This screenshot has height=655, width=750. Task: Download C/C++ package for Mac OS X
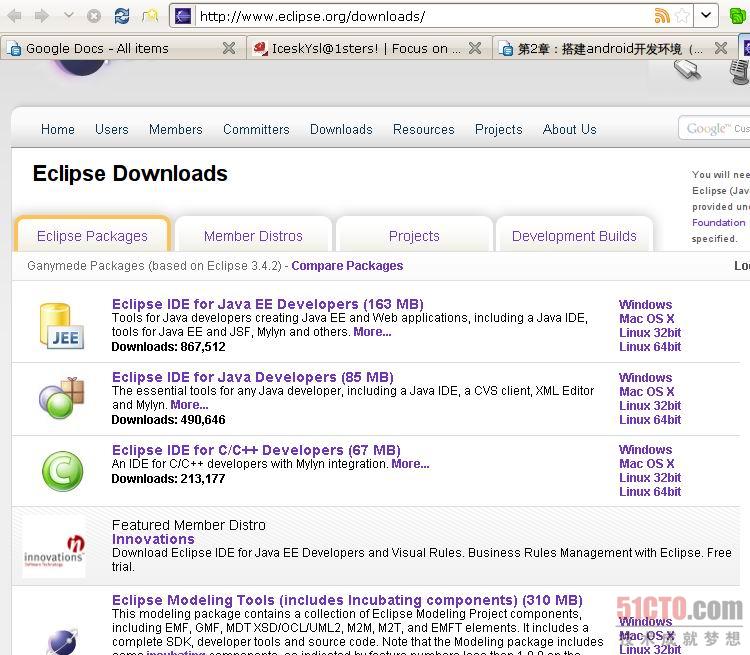point(647,463)
